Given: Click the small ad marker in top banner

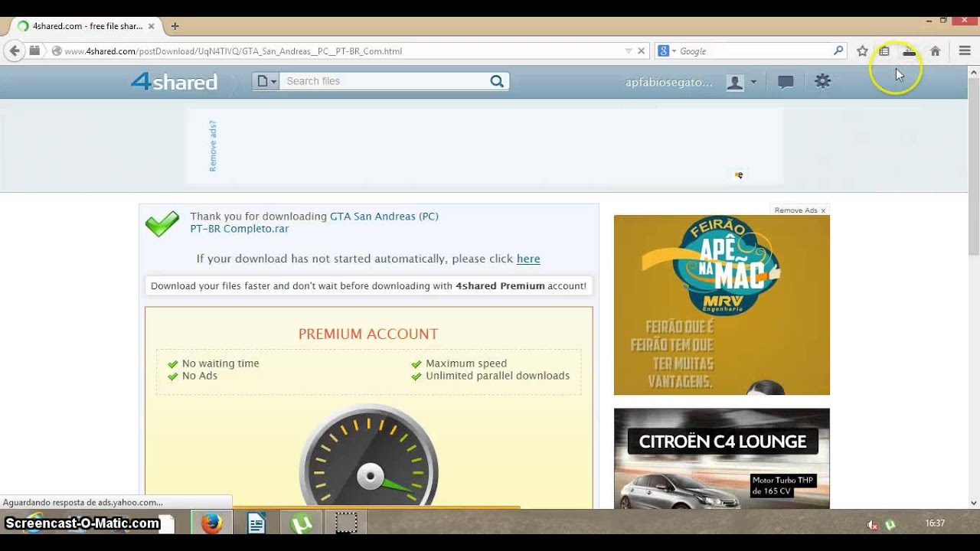Looking at the screenshot, I should tap(739, 175).
